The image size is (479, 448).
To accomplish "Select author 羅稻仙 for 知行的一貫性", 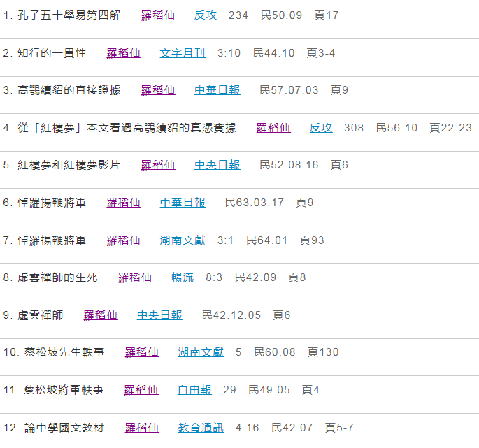I will (124, 52).
